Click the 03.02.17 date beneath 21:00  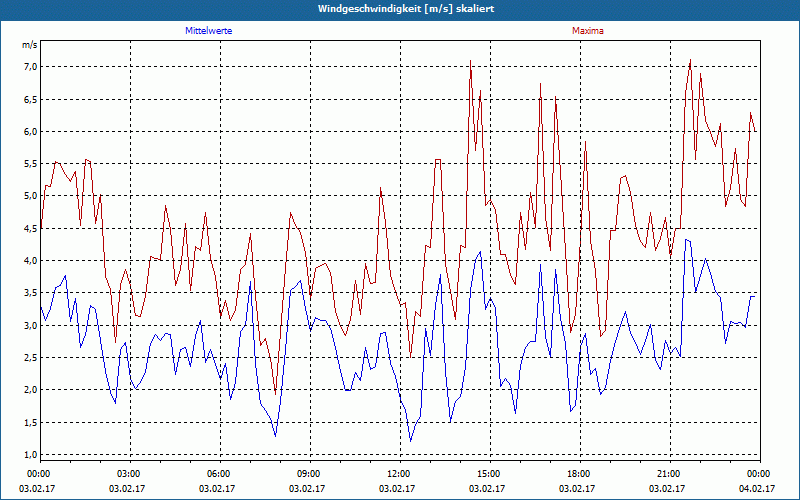(x=667, y=488)
